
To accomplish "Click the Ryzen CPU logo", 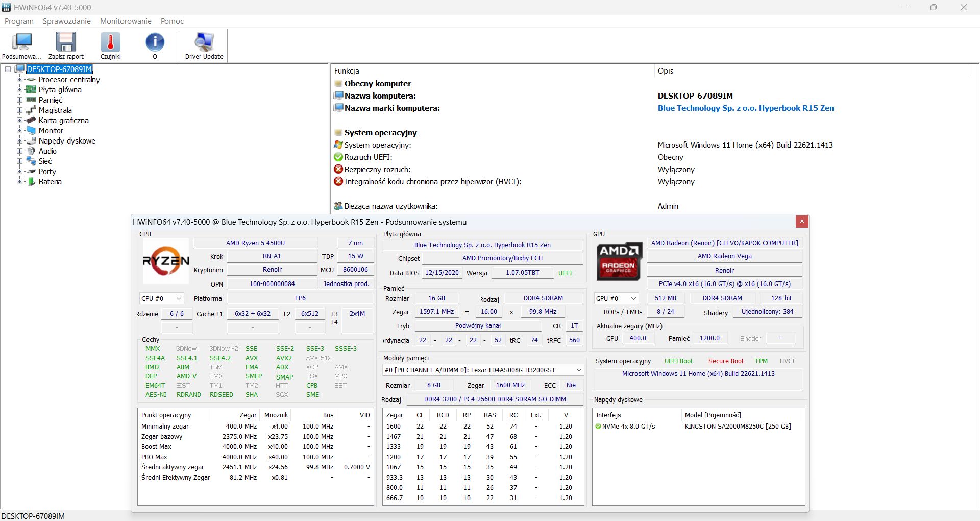I will click(x=165, y=261).
